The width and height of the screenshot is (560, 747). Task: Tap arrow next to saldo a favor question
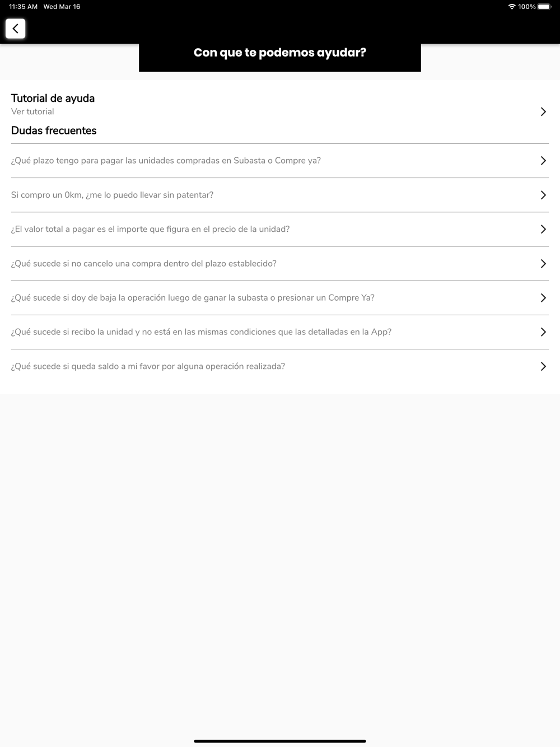(543, 366)
